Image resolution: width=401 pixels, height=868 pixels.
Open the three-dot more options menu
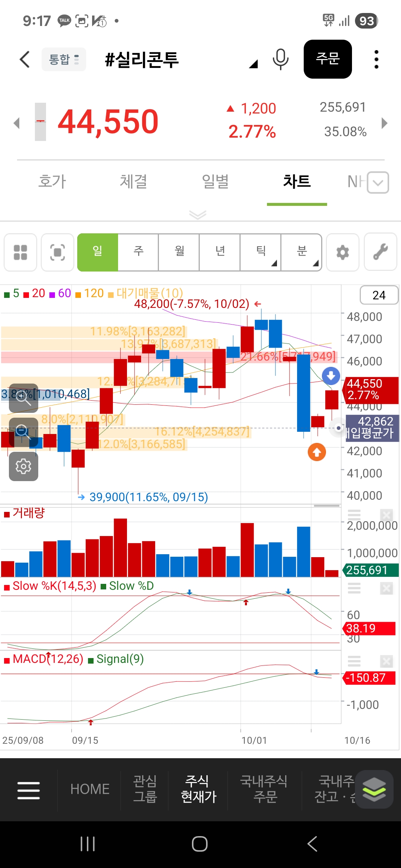coord(376,59)
